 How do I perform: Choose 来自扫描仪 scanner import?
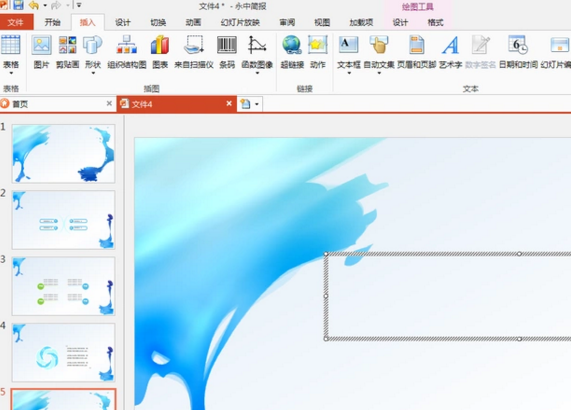click(194, 45)
